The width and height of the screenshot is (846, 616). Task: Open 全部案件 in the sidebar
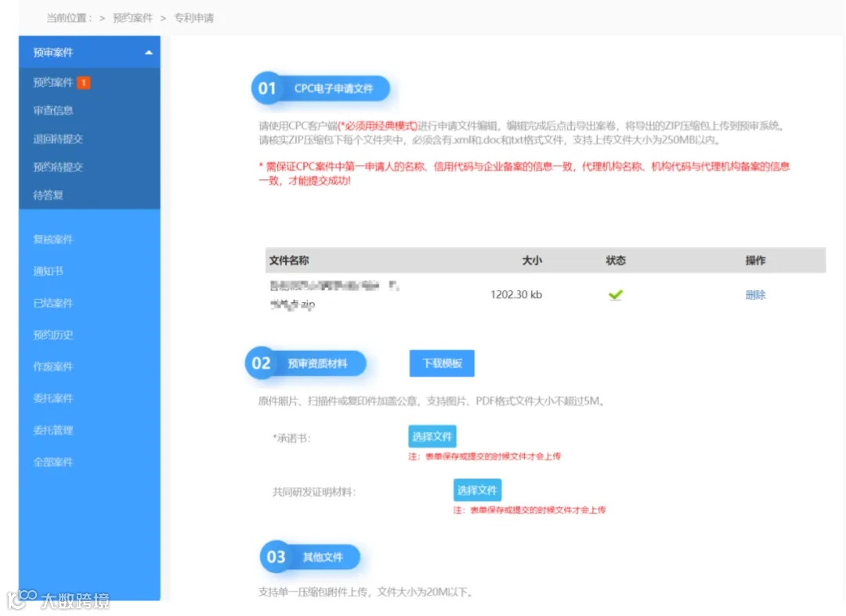[53, 462]
